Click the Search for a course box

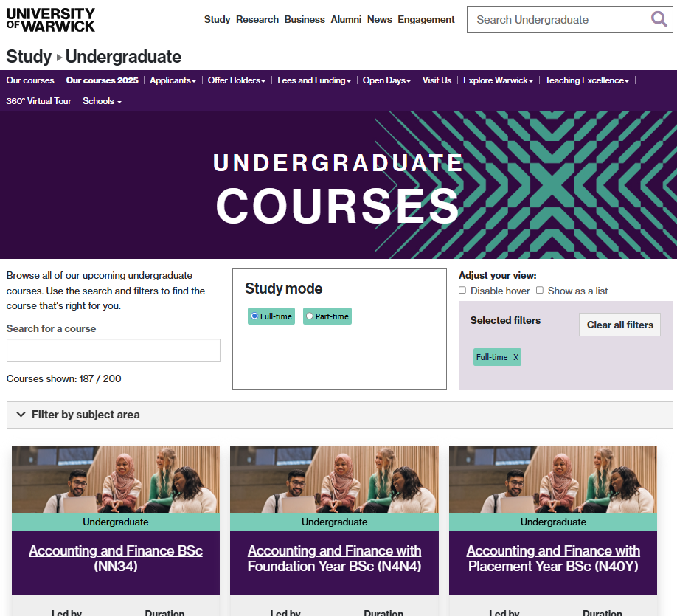tap(114, 350)
